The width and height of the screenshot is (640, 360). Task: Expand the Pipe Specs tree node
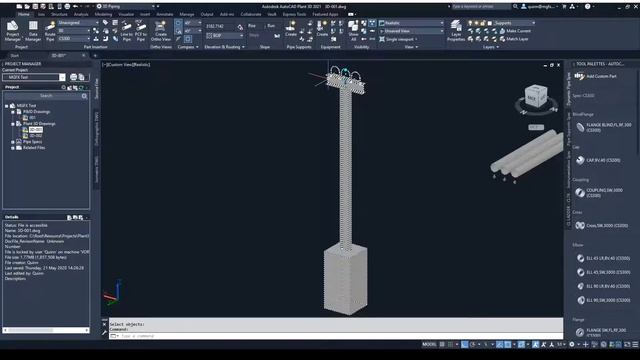[13, 142]
